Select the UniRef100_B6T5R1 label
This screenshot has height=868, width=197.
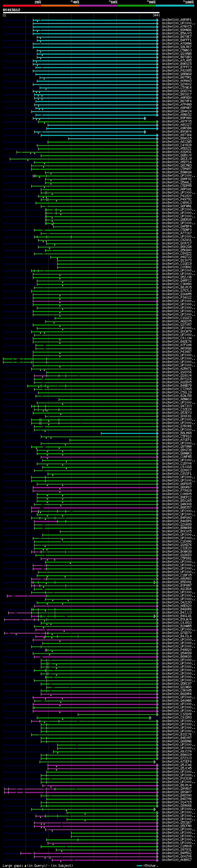177,78
